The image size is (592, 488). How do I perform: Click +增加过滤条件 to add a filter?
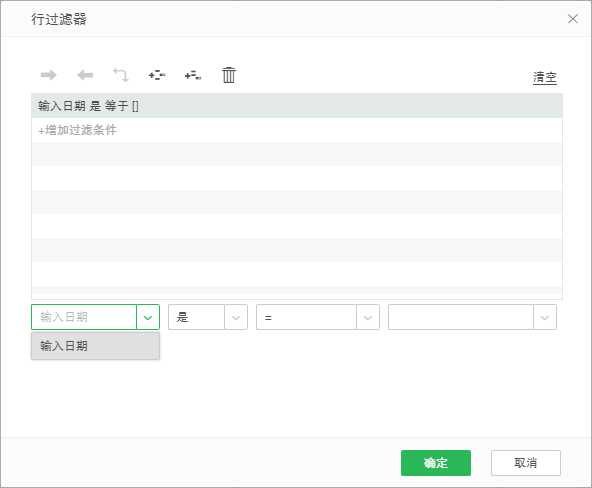(x=77, y=130)
